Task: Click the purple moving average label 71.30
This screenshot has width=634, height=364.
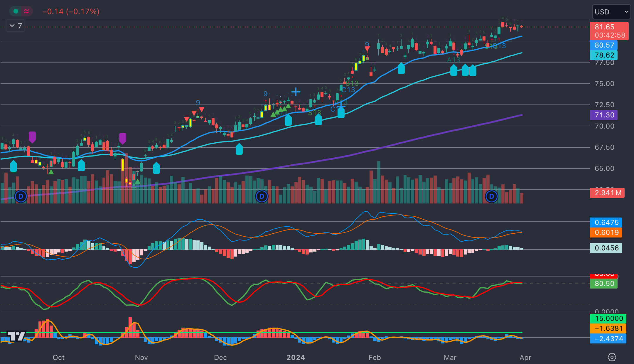Action: [604, 115]
